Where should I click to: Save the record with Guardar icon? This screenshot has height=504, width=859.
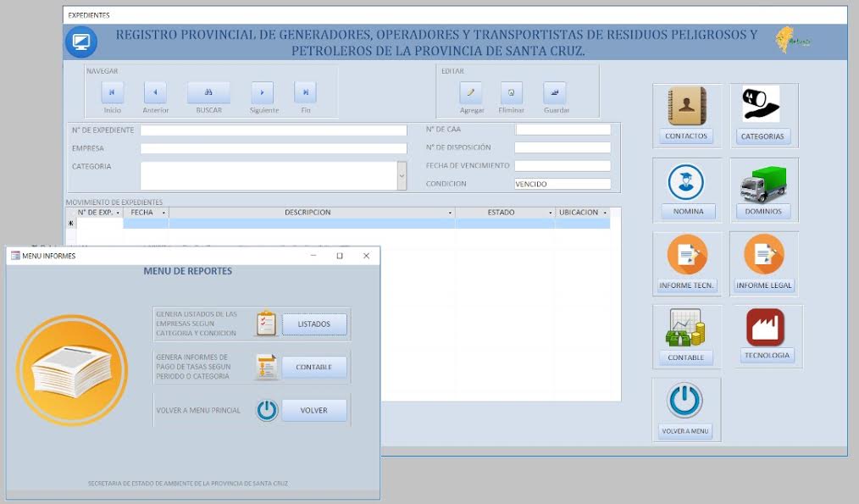556,92
